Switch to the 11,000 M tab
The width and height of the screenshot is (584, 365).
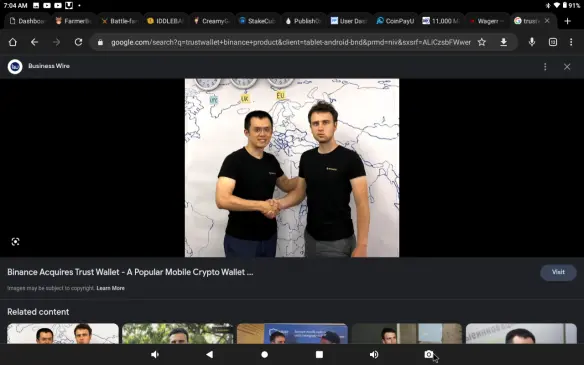pos(441,21)
